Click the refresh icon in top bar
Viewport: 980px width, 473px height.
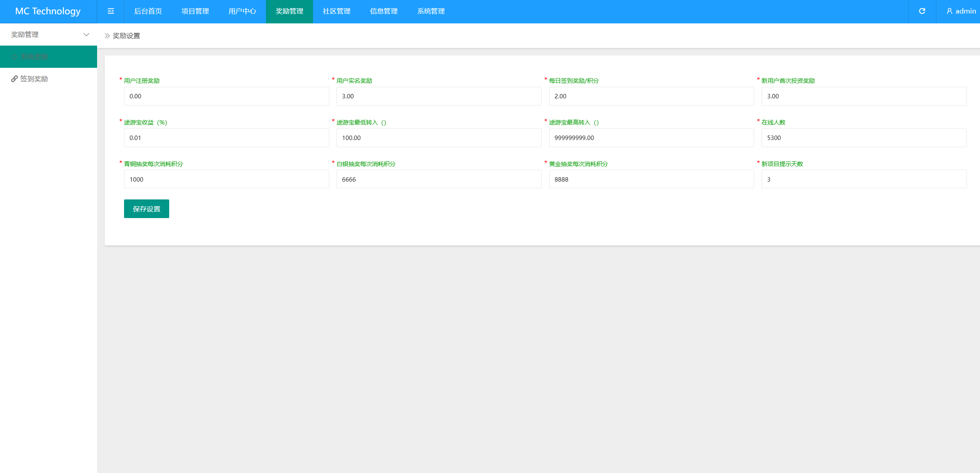(922, 11)
